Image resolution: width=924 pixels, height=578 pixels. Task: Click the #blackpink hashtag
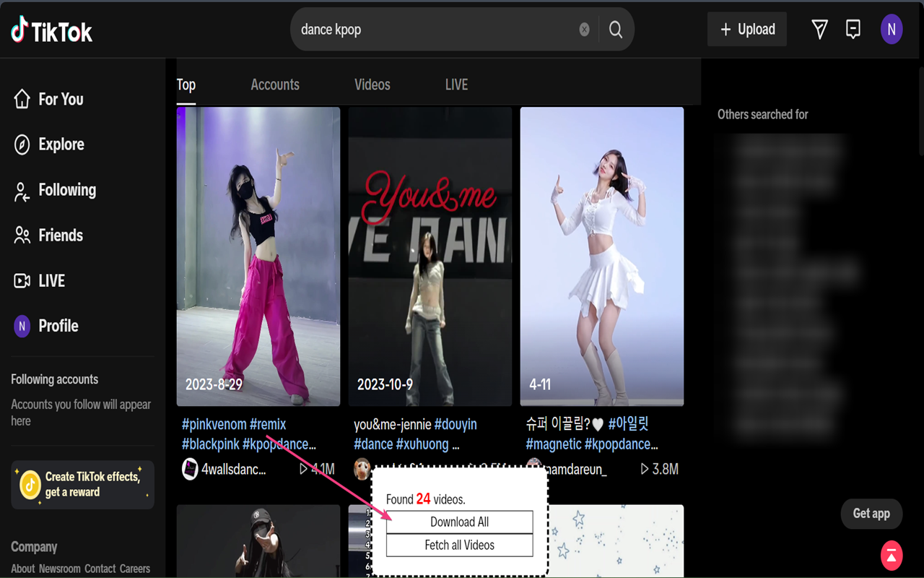pos(211,444)
